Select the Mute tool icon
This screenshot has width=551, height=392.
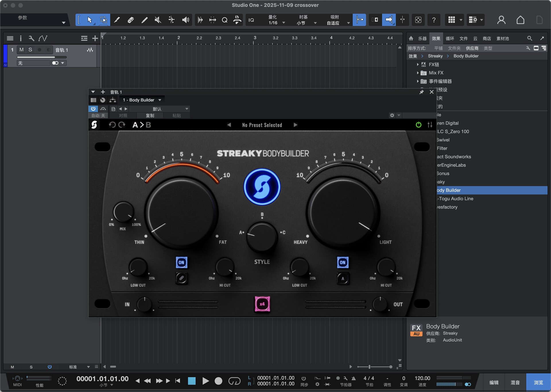[158, 20]
